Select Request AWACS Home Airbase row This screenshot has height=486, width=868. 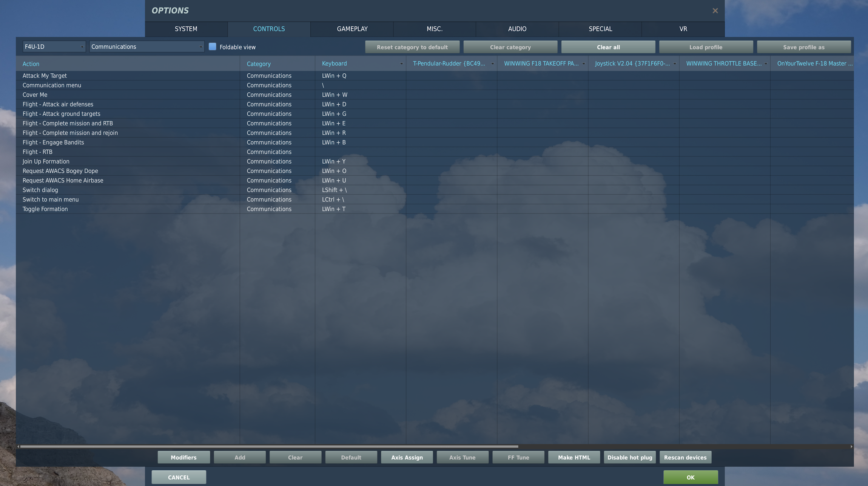pos(435,180)
